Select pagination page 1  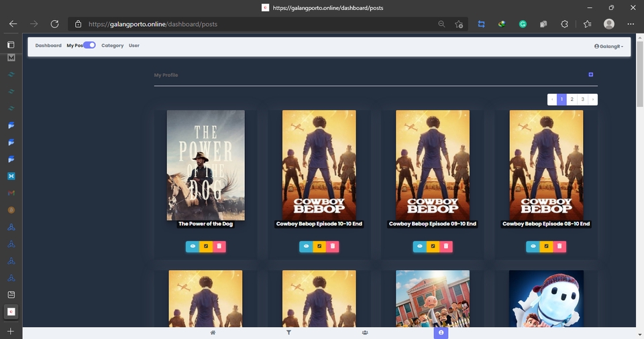pyautogui.click(x=562, y=99)
